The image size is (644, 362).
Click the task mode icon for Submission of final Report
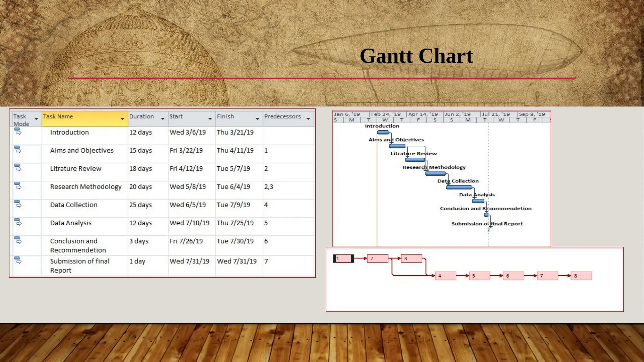(x=18, y=260)
